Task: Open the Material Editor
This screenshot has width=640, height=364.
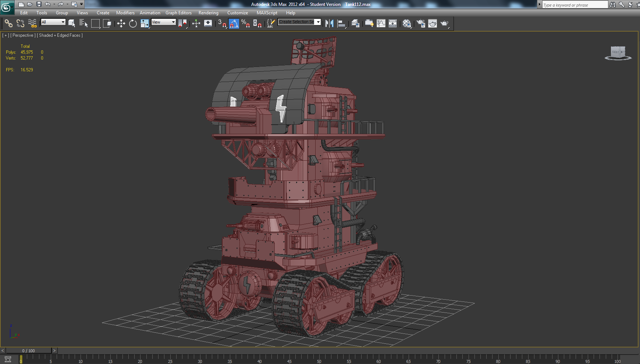Action: [407, 24]
